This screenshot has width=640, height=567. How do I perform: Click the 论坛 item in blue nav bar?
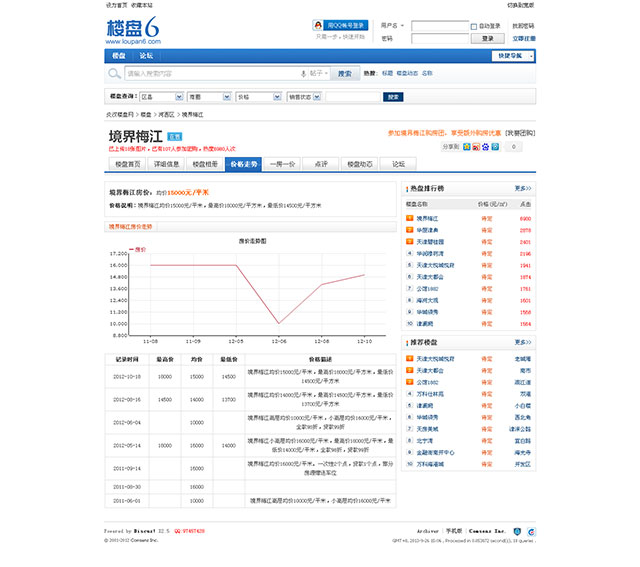coord(146,56)
